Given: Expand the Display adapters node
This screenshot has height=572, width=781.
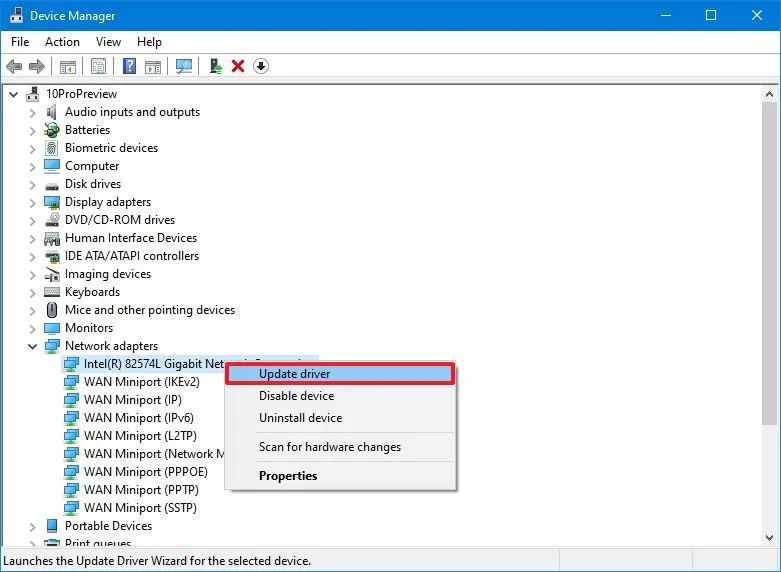Looking at the screenshot, I should click(x=32, y=202).
